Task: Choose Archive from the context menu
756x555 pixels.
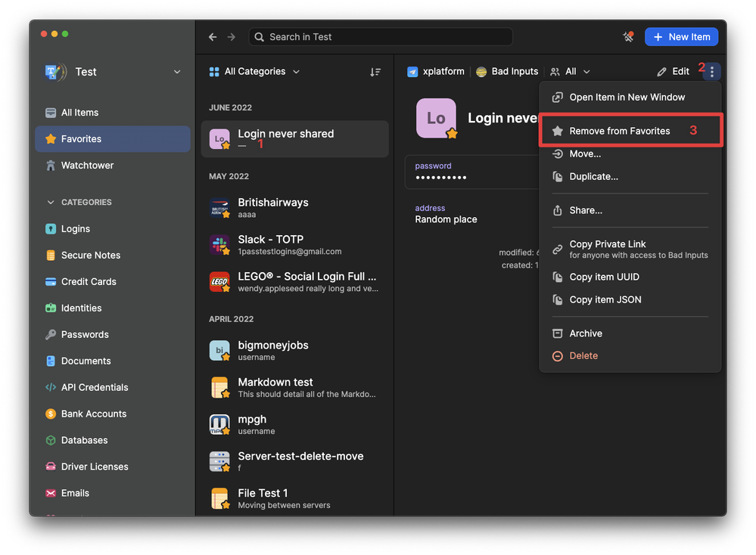Action: 585,333
